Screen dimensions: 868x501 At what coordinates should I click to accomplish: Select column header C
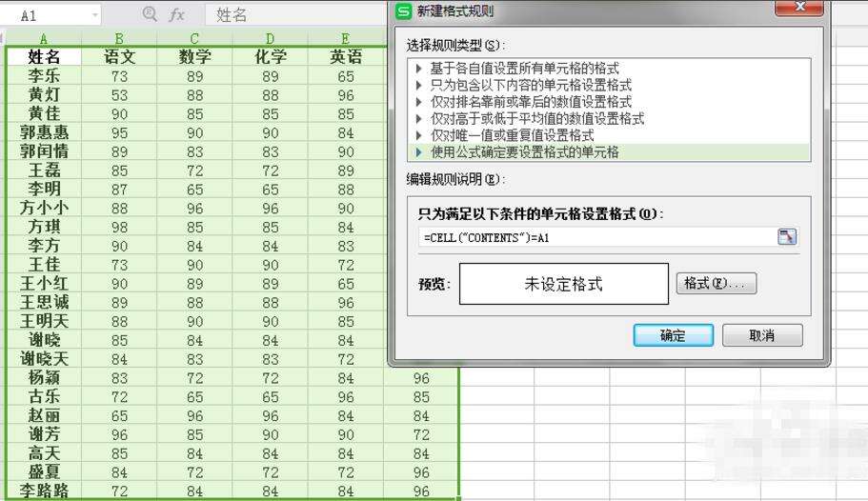(x=194, y=39)
